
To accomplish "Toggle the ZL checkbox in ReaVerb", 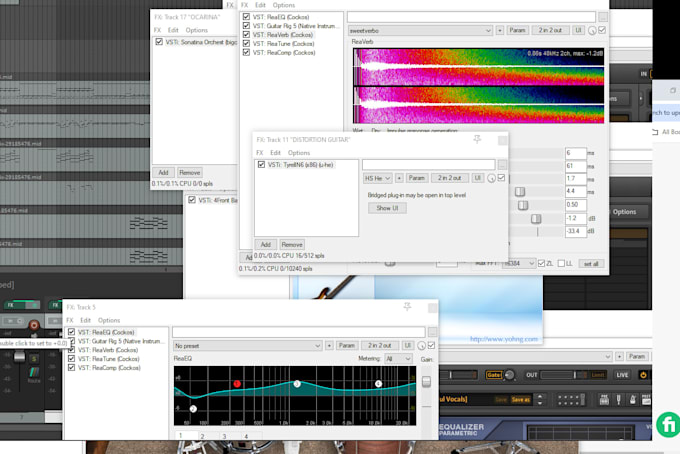I will (x=541, y=263).
